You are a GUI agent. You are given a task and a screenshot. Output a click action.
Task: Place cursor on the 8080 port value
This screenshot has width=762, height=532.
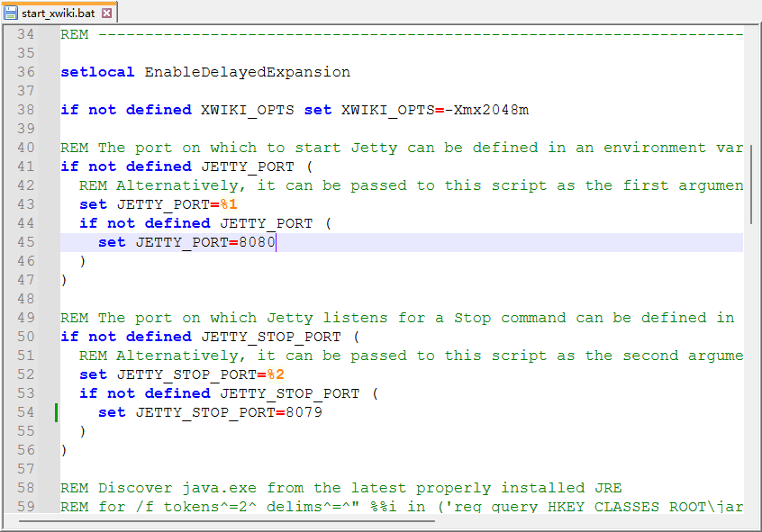click(258, 242)
